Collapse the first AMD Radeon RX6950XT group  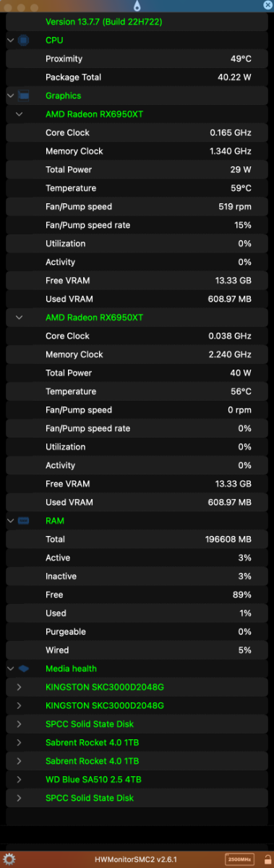click(x=19, y=114)
